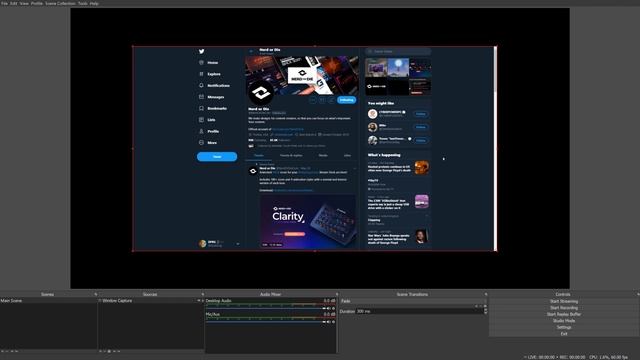Image resolution: width=640 pixels, height=360 pixels.
Task: Mute the Mic/Aux channel
Action: click(x=329, y=322)
